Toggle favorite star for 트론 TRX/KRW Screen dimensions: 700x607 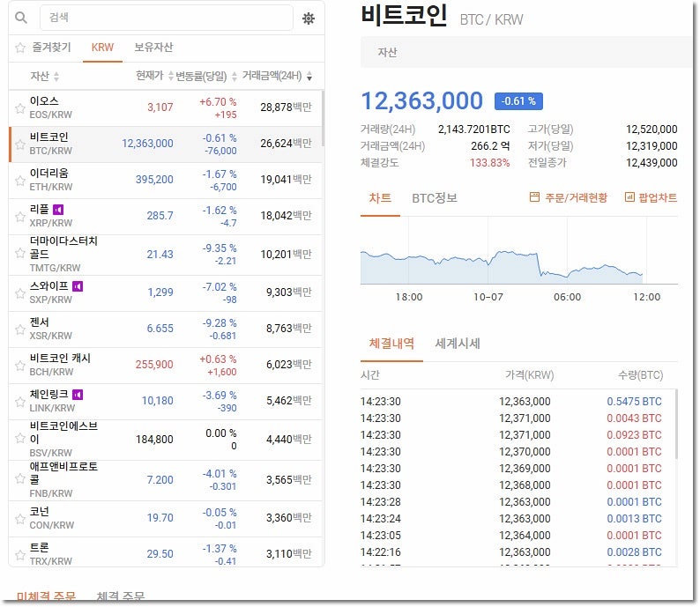pyautogui.click(x=20, y=555)
